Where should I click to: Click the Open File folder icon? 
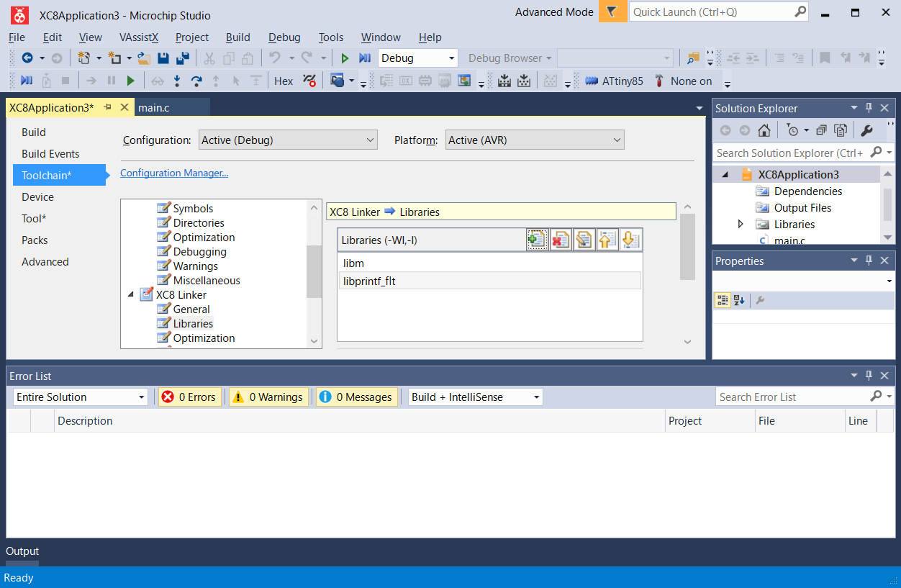coord(144,58)
